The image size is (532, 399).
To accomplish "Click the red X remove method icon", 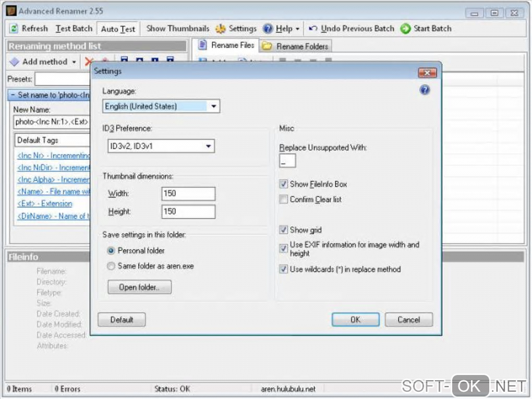I will (x=89, y=62).
